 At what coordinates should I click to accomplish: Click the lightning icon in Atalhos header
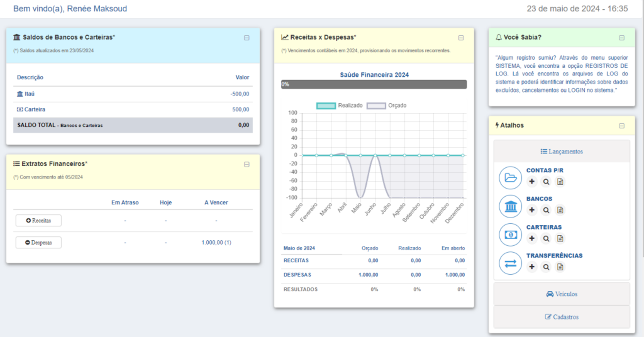pos(497,125)
